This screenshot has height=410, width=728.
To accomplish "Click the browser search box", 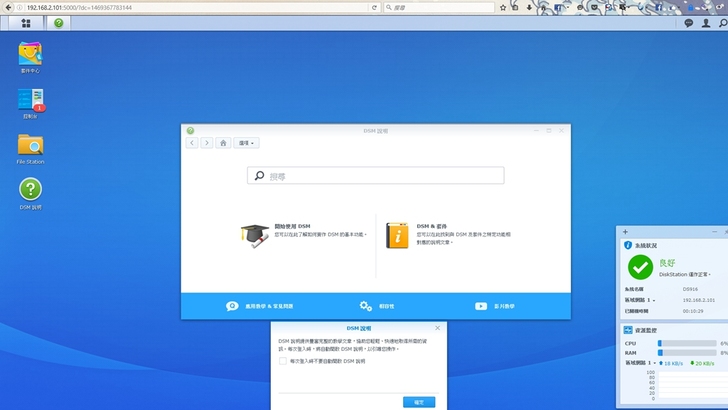I will [439, 7].
